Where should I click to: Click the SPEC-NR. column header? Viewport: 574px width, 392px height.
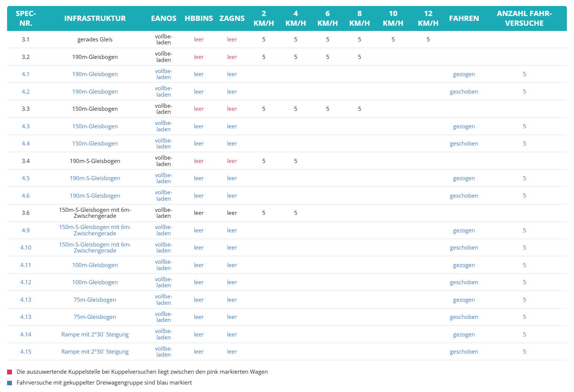(x=26, y=18)
